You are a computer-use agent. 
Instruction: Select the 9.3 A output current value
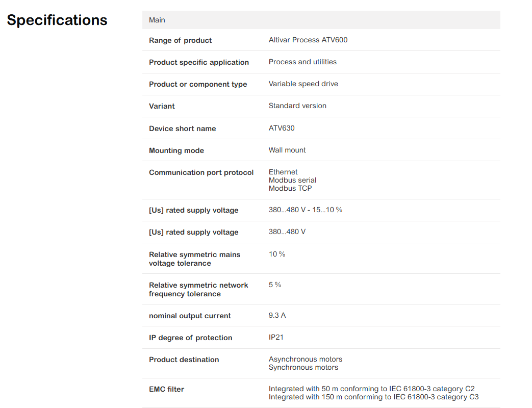[x=277, y=315]
